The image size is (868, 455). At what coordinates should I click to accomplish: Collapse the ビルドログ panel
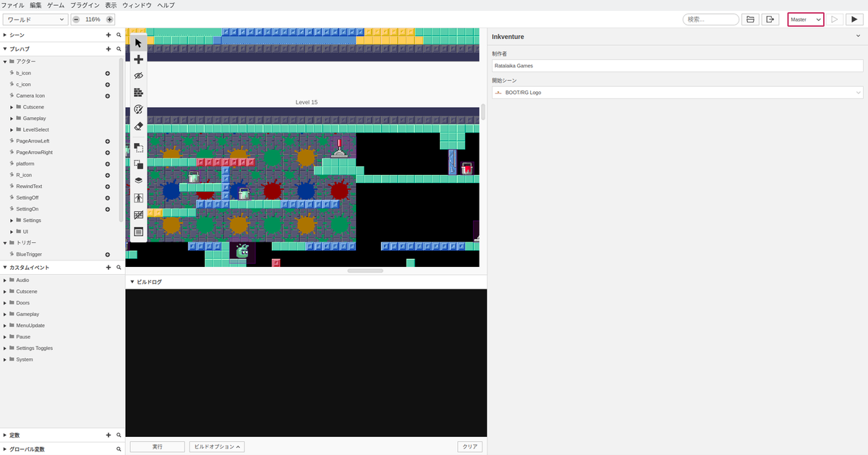tap(132, 282)
